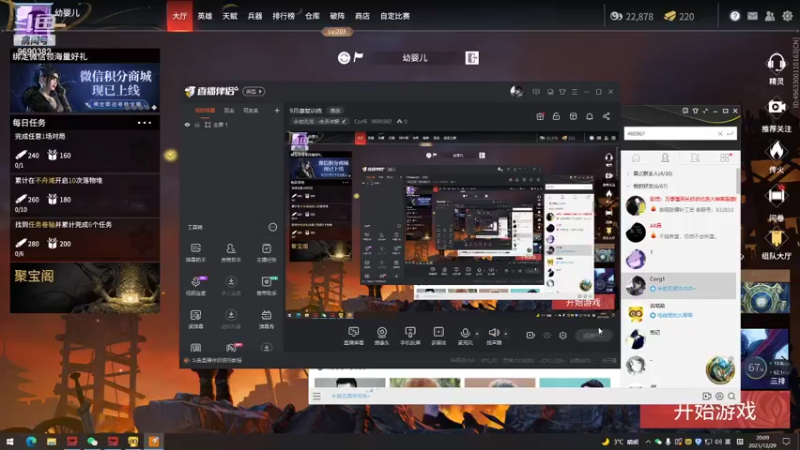The width and height of the screenshot is (800, 450).
Task: Click friends list vertical scrollbar
Action: click(x=738, y=181)
